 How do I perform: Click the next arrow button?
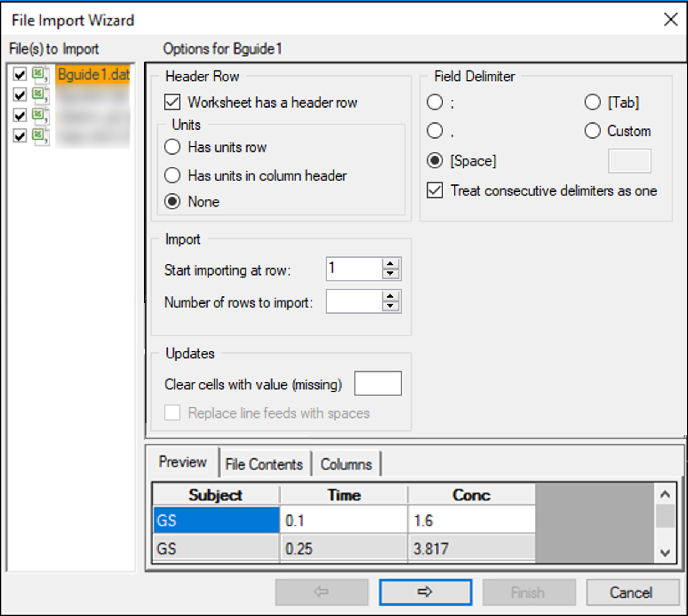[425, 592]
